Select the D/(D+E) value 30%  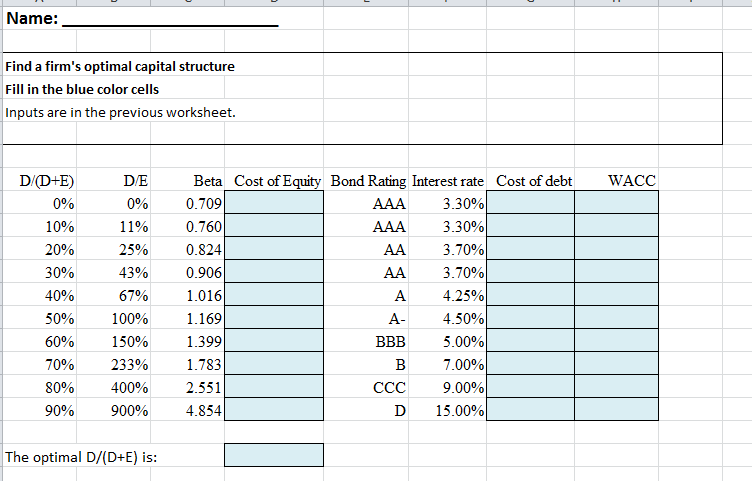click(x=60, y=272)
